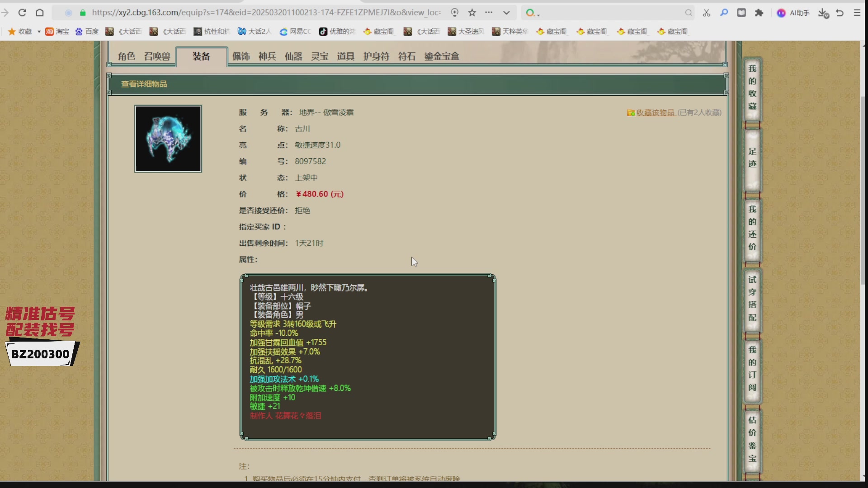Switch to the 角色 tab
The image size is (868, 488).
coord(127,56)
